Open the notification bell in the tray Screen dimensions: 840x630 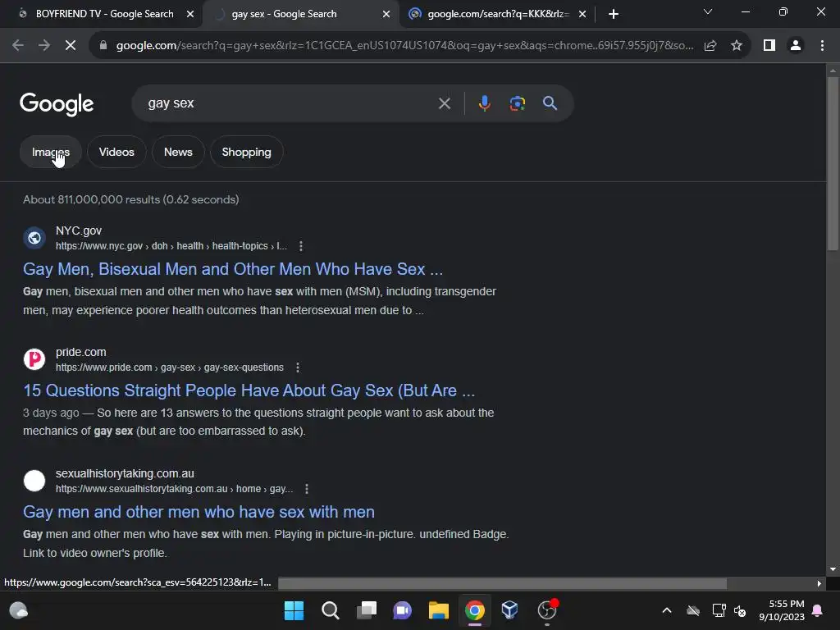(x=818, y=610)
